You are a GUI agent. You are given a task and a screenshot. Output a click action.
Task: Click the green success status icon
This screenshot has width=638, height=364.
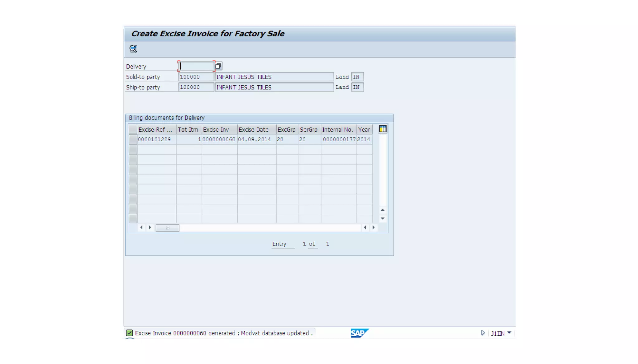click(130, 333)
